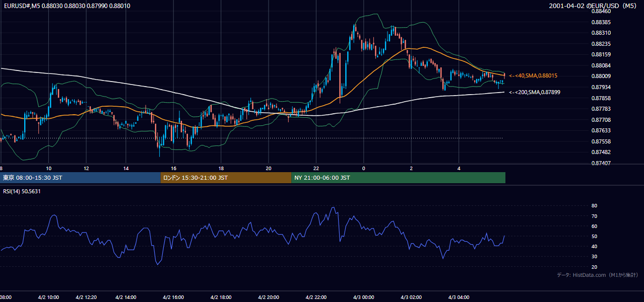Click price axis value 0.88084
Image resolution: width=644 pixels, height=302 pixels.
pos(601,65)
